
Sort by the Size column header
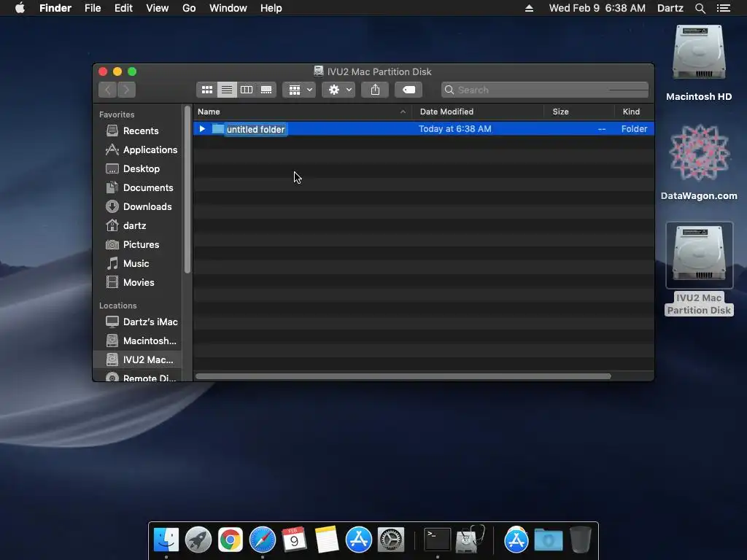tap(578, 112)
